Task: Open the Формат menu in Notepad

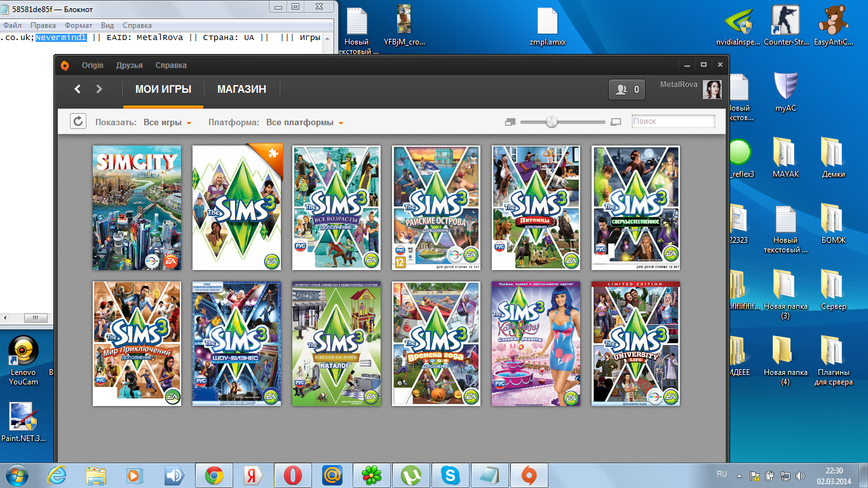Action: (x=79, y=25)
